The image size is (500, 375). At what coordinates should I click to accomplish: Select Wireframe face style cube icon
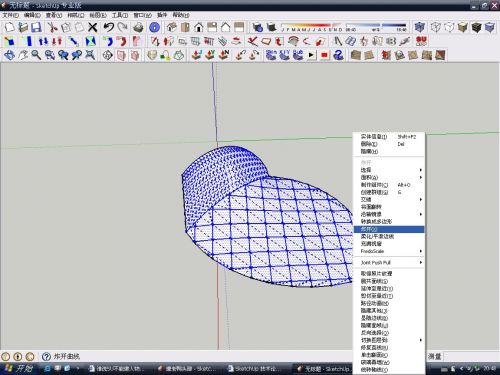pos(436,27)
